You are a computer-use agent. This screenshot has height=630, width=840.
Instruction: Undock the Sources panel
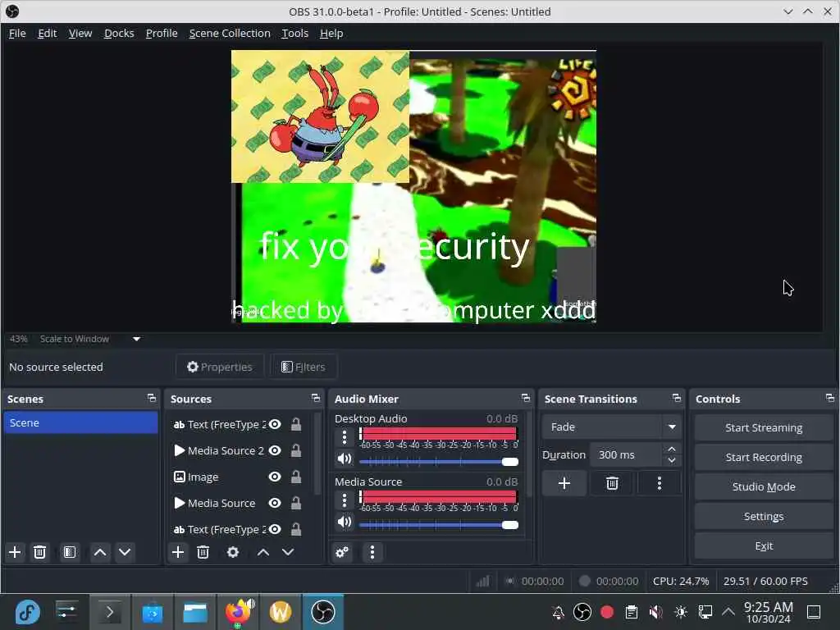click(316, 399)
